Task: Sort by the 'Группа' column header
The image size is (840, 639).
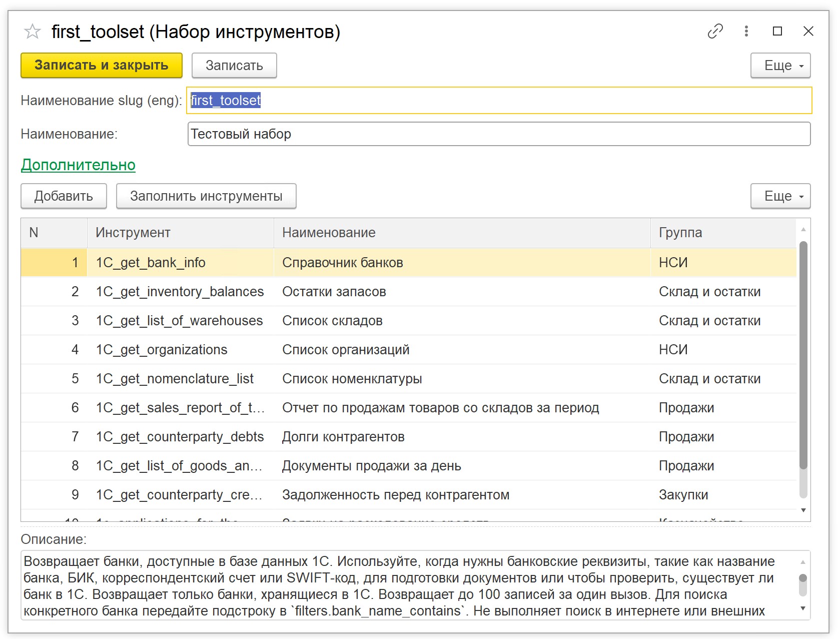Action: 723,233
